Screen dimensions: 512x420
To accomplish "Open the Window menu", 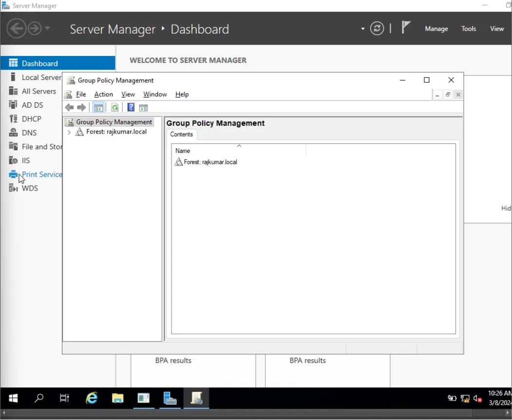I will pos(155,95).
